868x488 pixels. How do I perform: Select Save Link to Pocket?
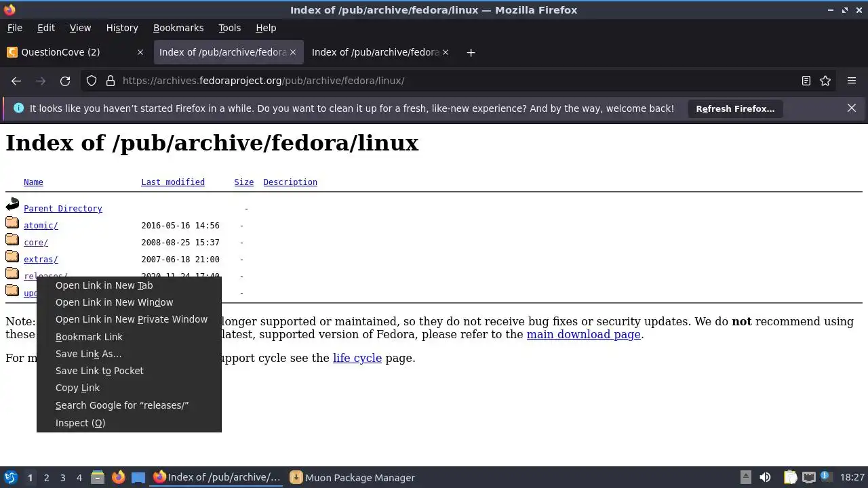[x=129, y=371]
